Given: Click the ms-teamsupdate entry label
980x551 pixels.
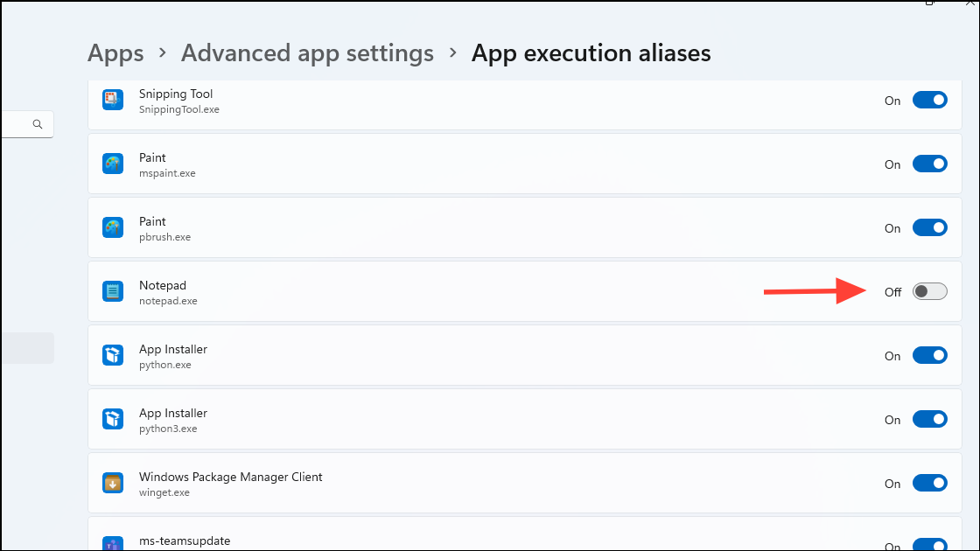Looking at the screenshot, I should (x=185, y=541).
